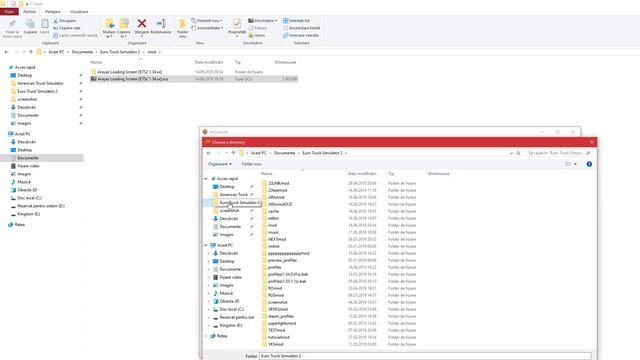640x360 pixels.
Task: Open the view options dropdown in dialog
Action: [576, 164]
